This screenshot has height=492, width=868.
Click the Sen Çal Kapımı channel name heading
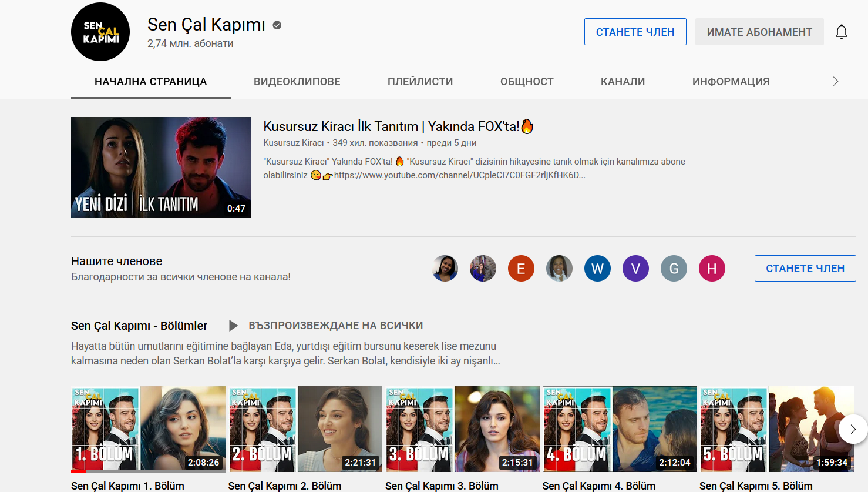pos(206,25)
